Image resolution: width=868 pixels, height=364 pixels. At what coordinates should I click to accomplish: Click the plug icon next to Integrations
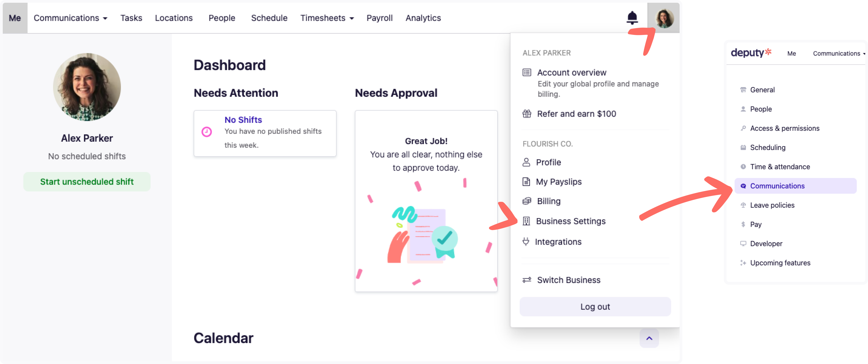pos(526,242)
